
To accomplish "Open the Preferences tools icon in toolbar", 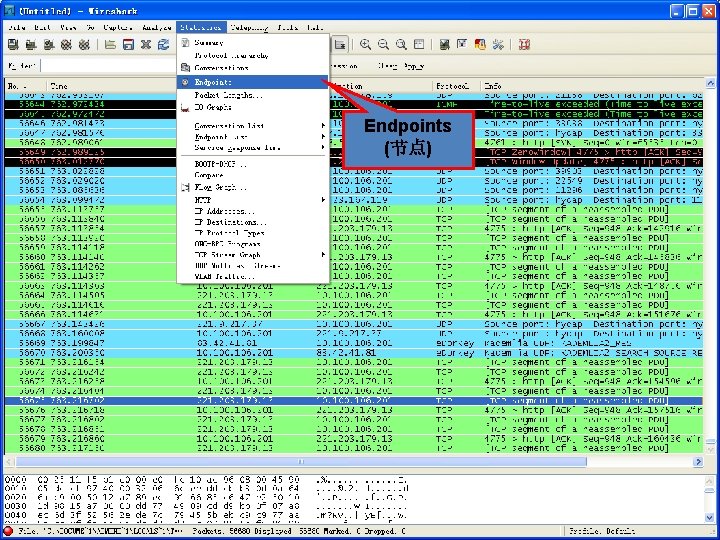I will [498, 45].
